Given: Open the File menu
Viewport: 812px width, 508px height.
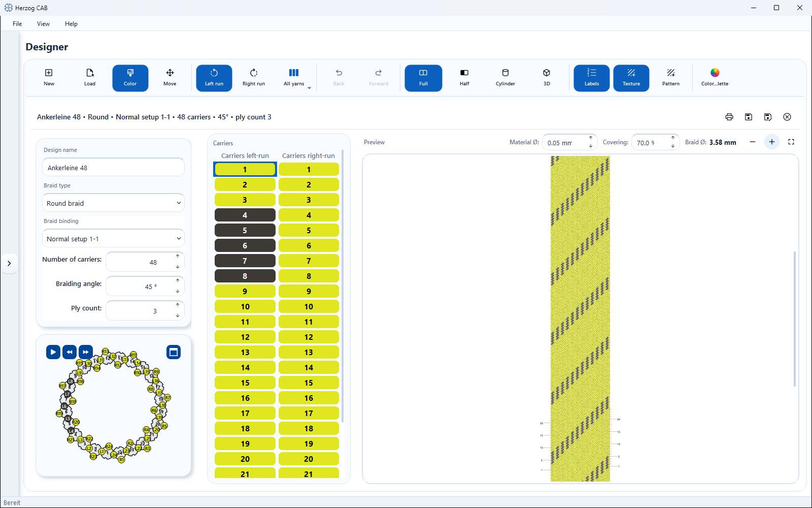Looking at the screenshot, I should tap(17, 24).
